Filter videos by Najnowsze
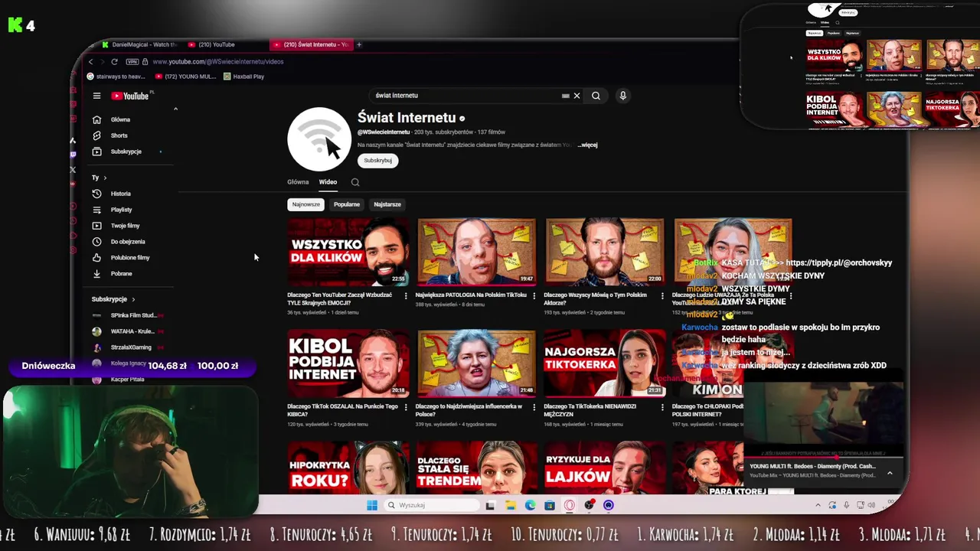 pos(306,204)
